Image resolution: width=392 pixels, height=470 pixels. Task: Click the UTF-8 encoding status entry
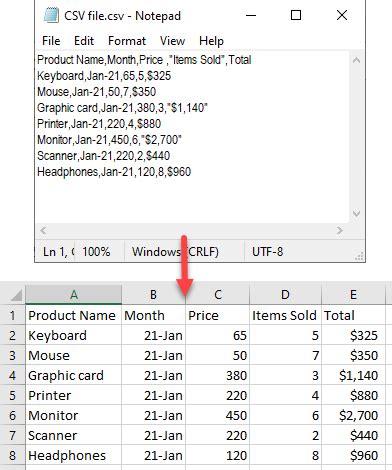pos(268,251)
